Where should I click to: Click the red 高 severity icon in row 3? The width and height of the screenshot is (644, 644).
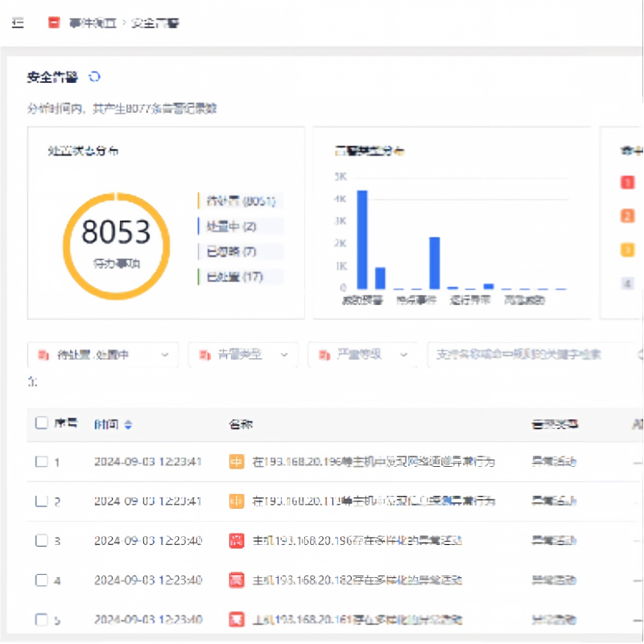tap(236, 540)
